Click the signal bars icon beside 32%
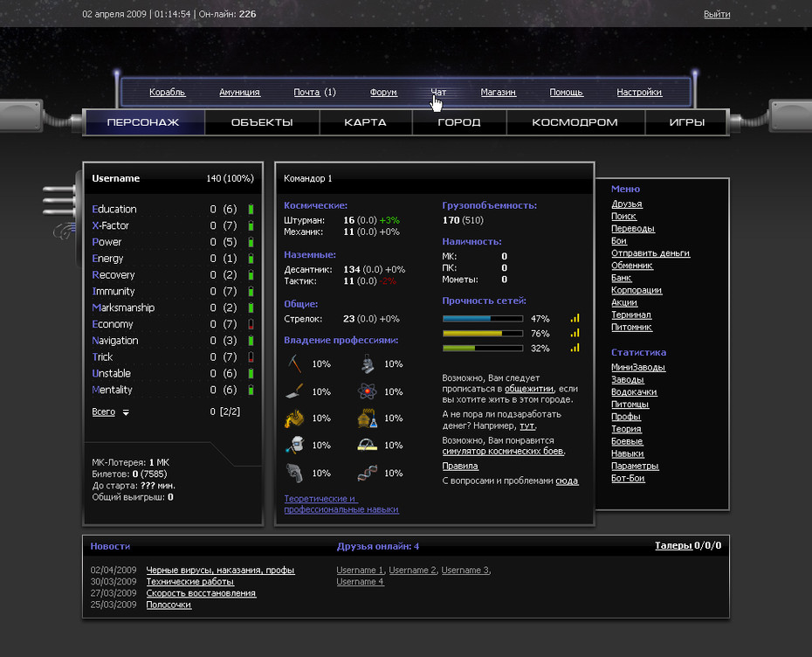 [x=575, y=348]
